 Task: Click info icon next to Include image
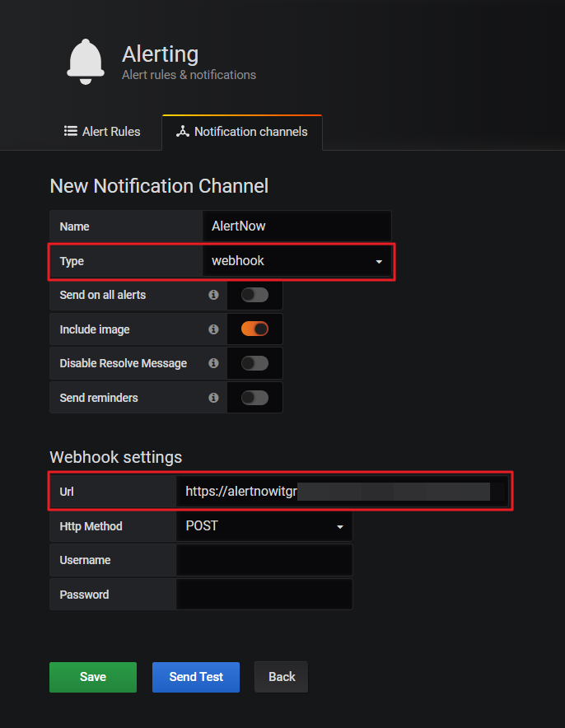[213, 329]
